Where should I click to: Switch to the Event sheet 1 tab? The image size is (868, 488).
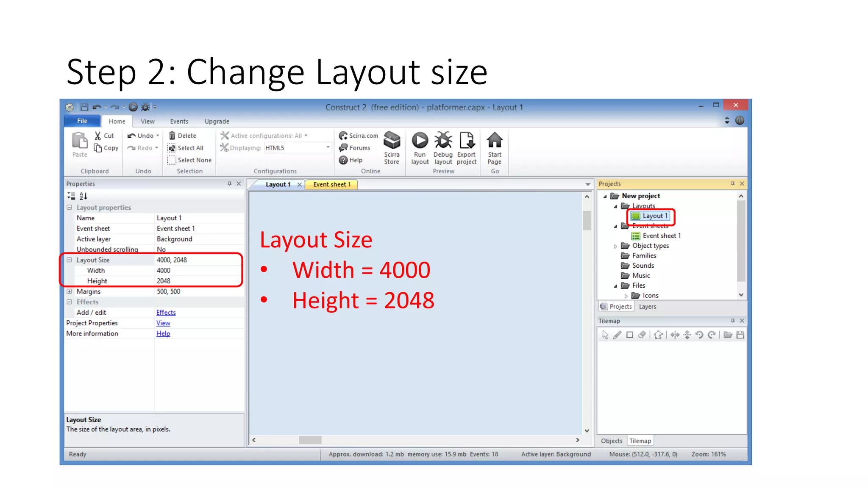(x=332, y=184)
